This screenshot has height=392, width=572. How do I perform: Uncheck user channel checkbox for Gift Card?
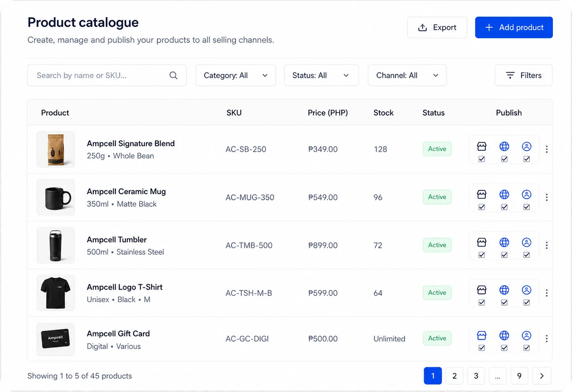(527, 348)
